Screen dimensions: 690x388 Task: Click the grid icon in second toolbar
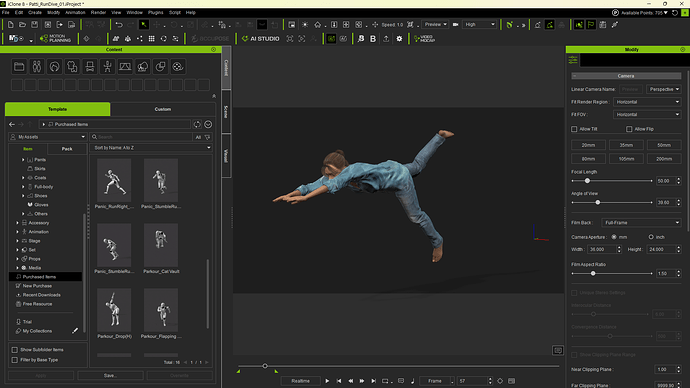click(x=151, y=39)
